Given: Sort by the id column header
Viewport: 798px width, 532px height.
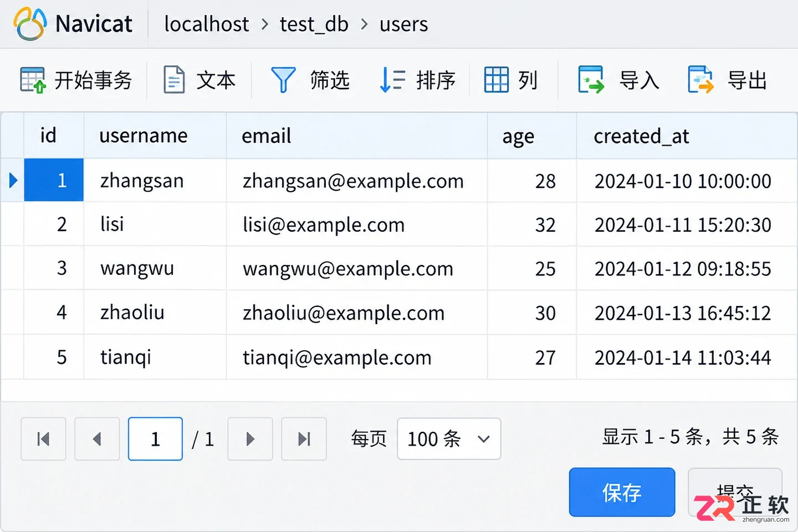Looking at the screenshot, I should (54, 136).
